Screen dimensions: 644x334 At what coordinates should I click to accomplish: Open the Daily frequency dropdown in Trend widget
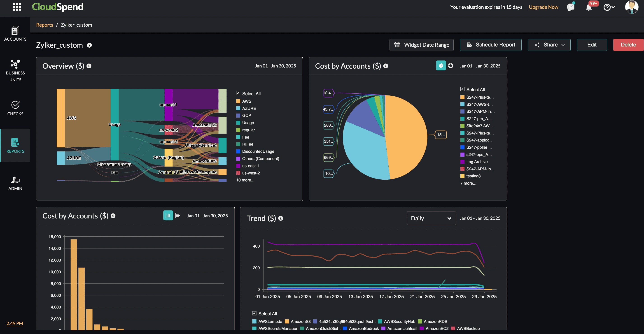click(431, 218)
